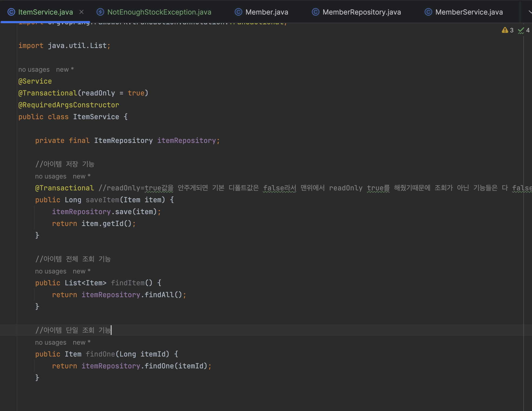Click 'no usages' hint above saveItem
The height and width of the screenshot is (411, 532).
tap(51, 176)
